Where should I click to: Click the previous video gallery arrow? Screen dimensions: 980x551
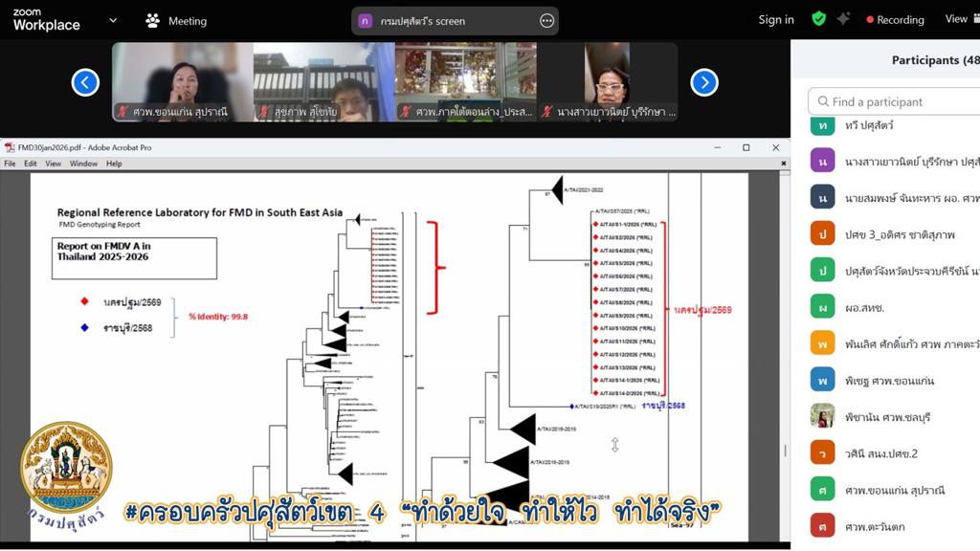click(85, 83)
